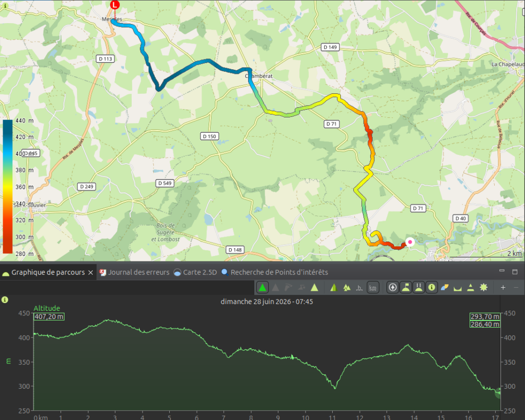Click the 407,20 m start altitude label

(49, 316)
